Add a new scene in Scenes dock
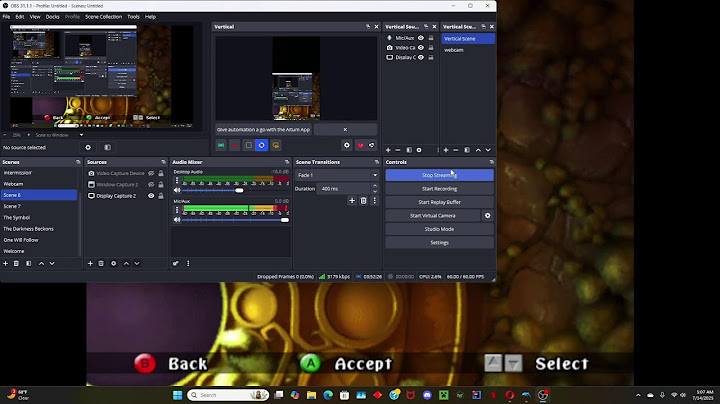Image resolution: width=720 pixels, height=404 pixels. (x=6, y=264)
